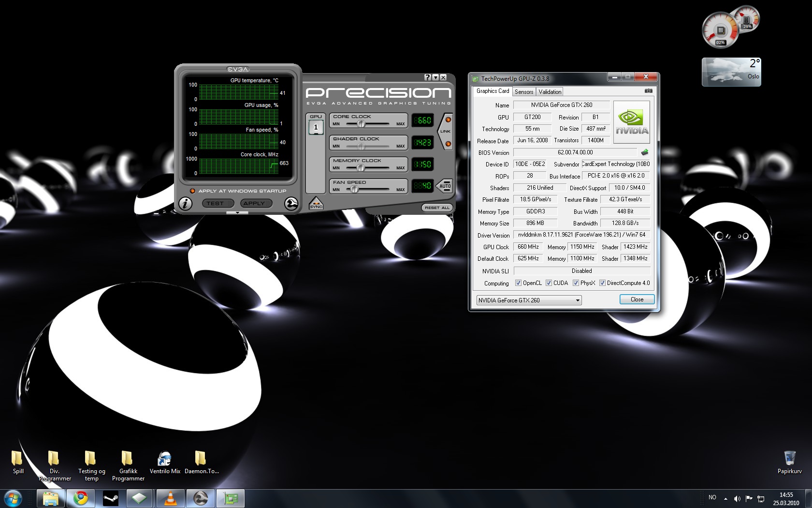Open the Div. Programmer desktop folder
Viewport: 812px width, 508px height.
coord(55,465)
